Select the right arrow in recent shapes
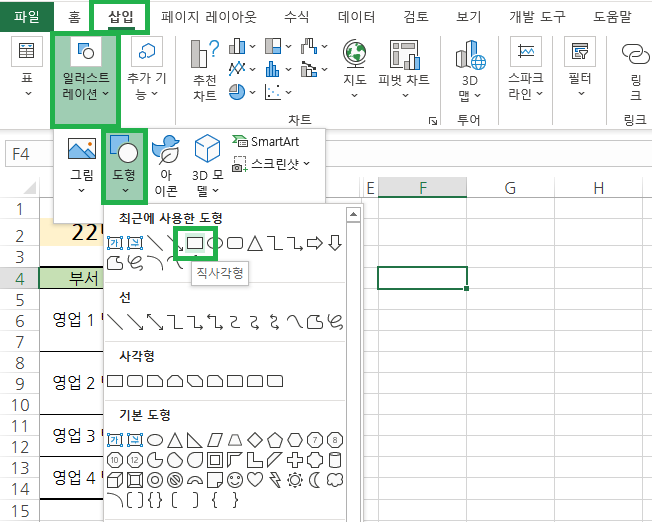 click(x=315, y=243)
